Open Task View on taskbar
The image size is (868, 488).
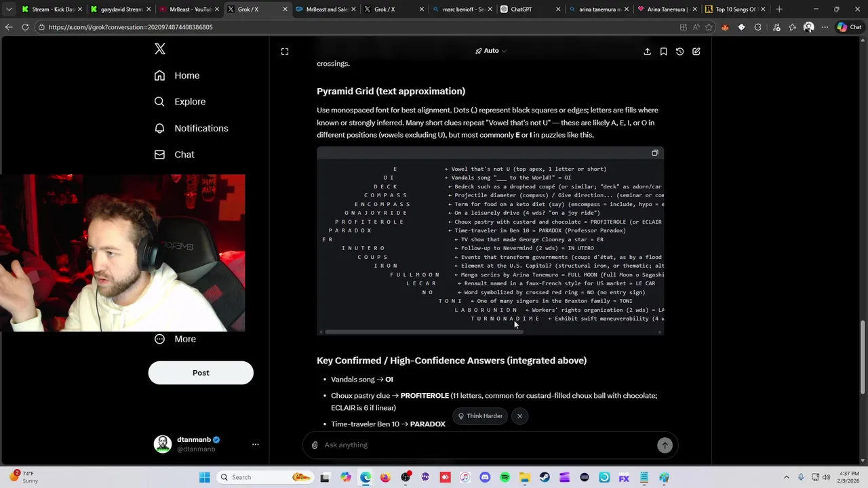coord(325,477)
